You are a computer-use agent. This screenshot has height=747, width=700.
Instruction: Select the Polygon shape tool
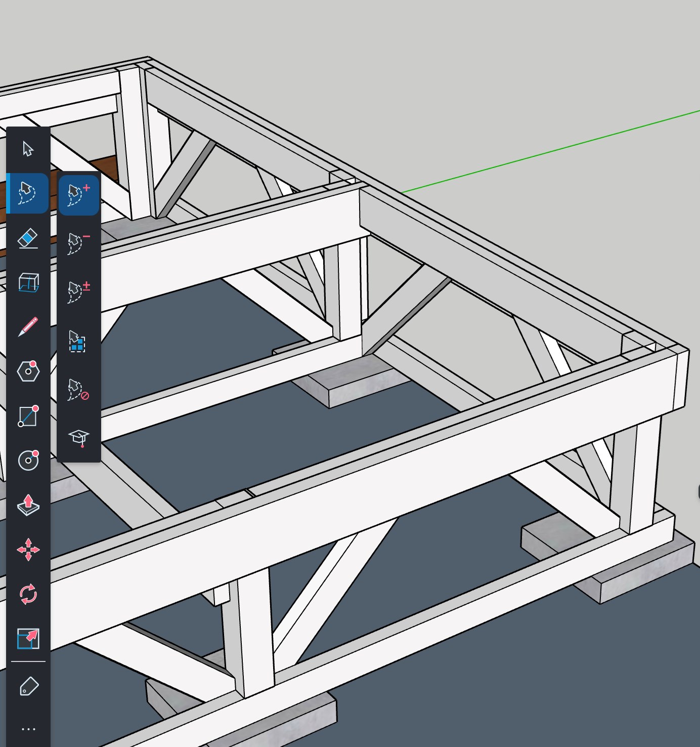click(x=28, y=371)
